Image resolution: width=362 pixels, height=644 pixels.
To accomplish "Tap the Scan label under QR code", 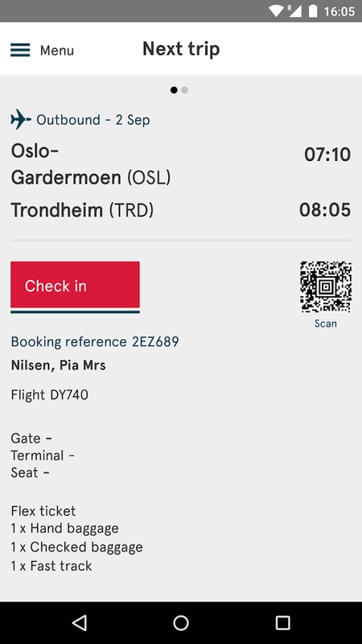I will tap(326, 324).
